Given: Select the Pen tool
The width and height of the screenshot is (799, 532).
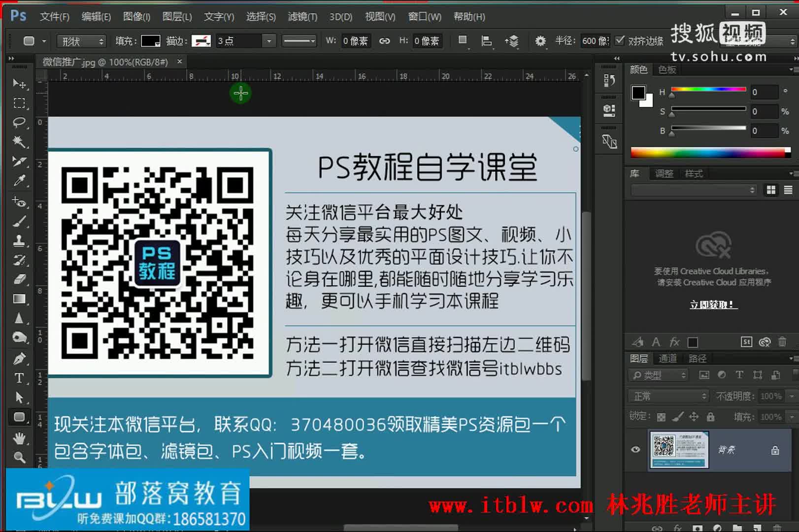Looking at the screenshot, I should [x=20, y=359].
